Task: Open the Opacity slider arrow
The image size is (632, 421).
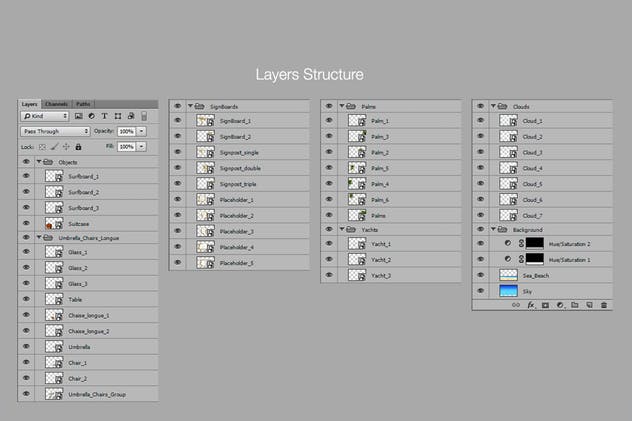Action: coord(142,131)
